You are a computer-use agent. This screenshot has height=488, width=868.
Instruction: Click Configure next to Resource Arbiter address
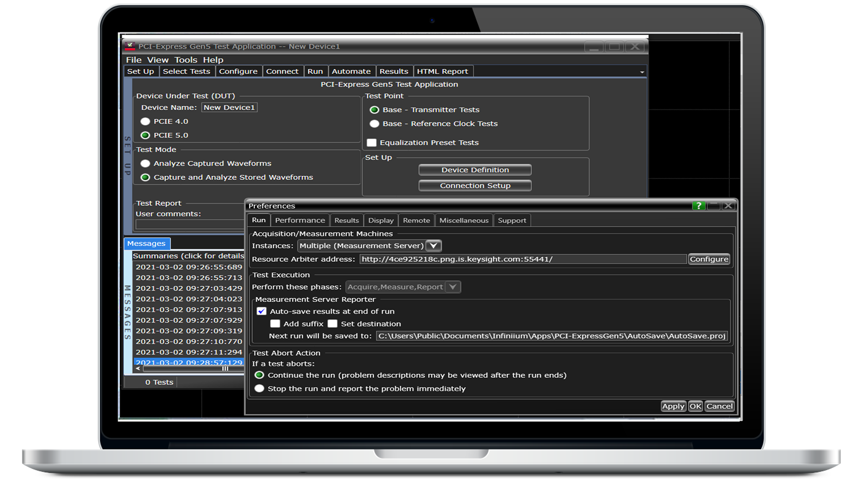709,259
